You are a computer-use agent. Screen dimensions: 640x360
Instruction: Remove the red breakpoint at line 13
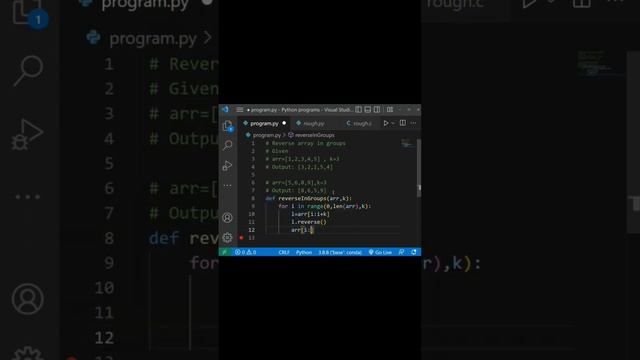click(241, 238)
